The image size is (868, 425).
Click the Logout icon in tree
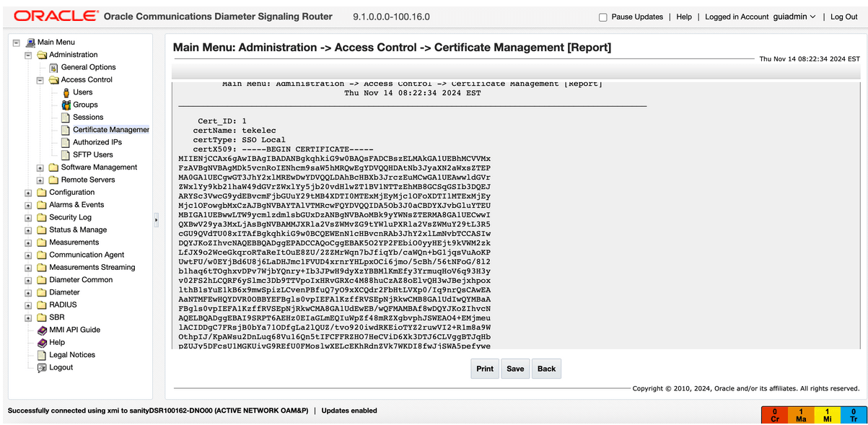42,367
